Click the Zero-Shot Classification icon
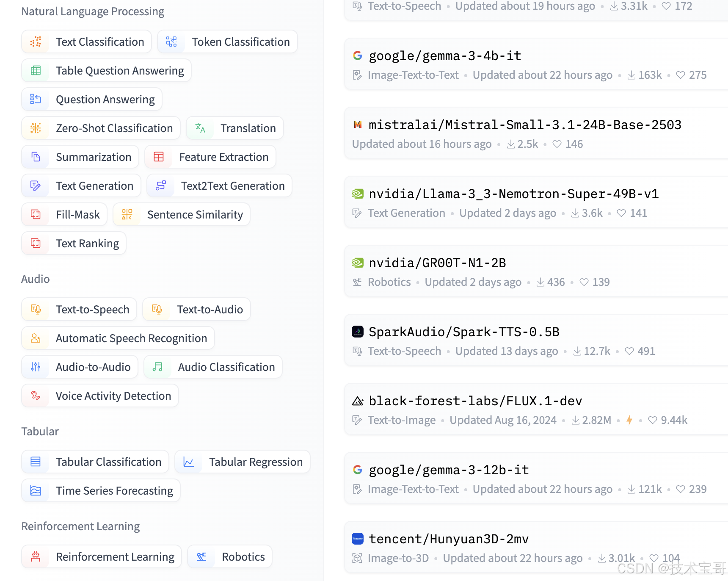Viewport: 728px width, 581px height. (36, 128)
